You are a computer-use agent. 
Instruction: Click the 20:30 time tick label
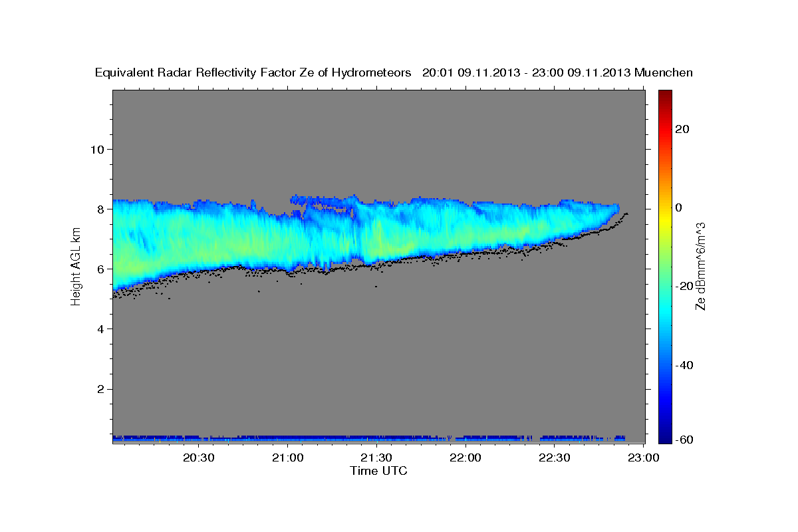198,458
